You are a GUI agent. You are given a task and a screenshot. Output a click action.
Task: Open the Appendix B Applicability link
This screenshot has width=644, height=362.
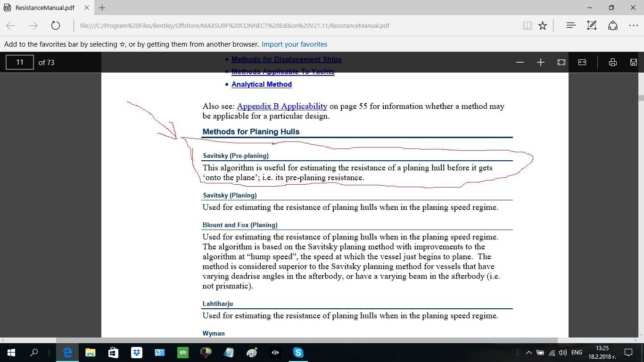point(282,106)
